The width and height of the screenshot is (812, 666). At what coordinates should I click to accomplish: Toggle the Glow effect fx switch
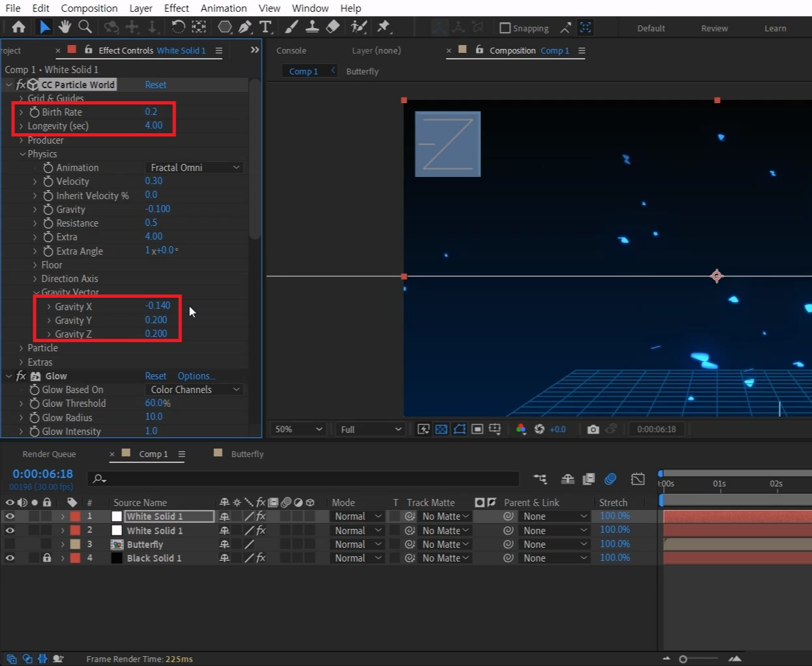click(x=21, y=376)
